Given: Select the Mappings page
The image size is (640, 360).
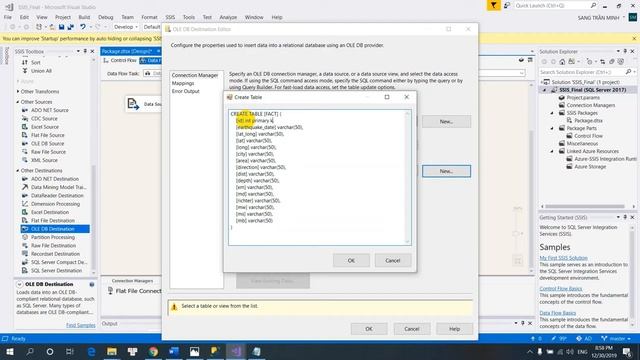Looking at the screenshot, I should pos(183,83).
